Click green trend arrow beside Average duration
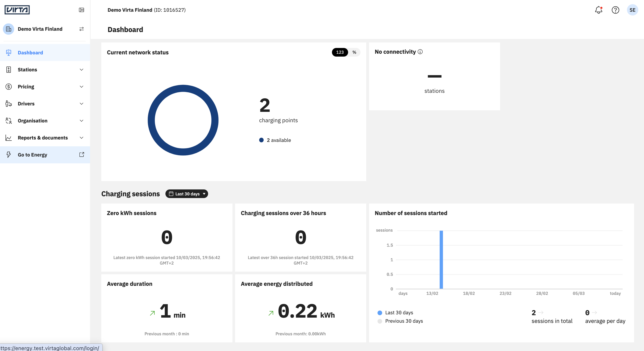644x351 pixels. coord(153,313)
